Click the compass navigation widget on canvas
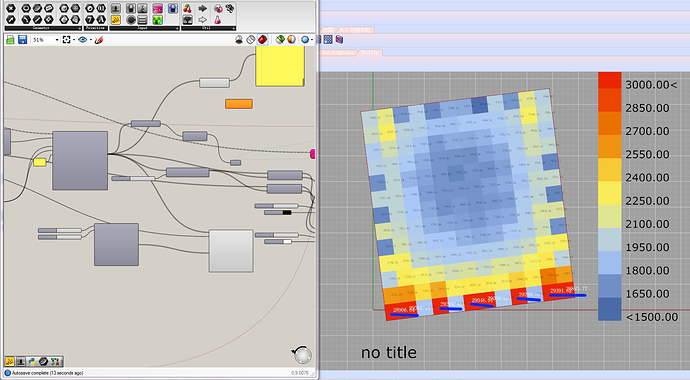The width and height of the screenshot is (690, 380). [302, 355]
